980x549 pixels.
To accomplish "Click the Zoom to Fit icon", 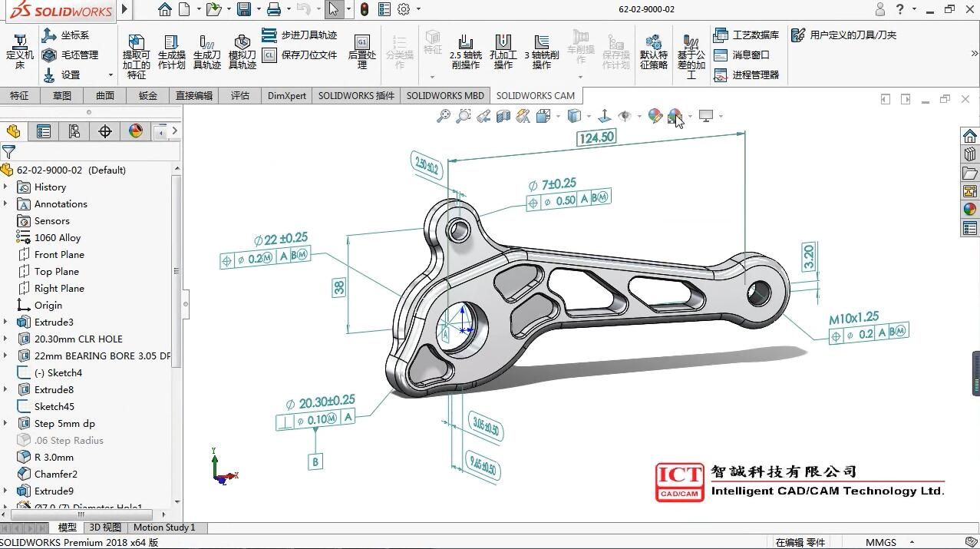I will click(444, 116).
